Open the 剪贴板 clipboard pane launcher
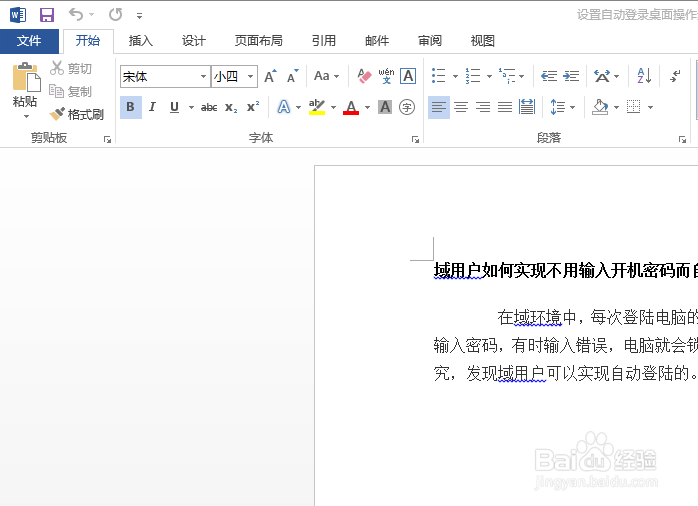Viewport: 698px width, 506px height. pyautogui.click(x=107, y=139)
